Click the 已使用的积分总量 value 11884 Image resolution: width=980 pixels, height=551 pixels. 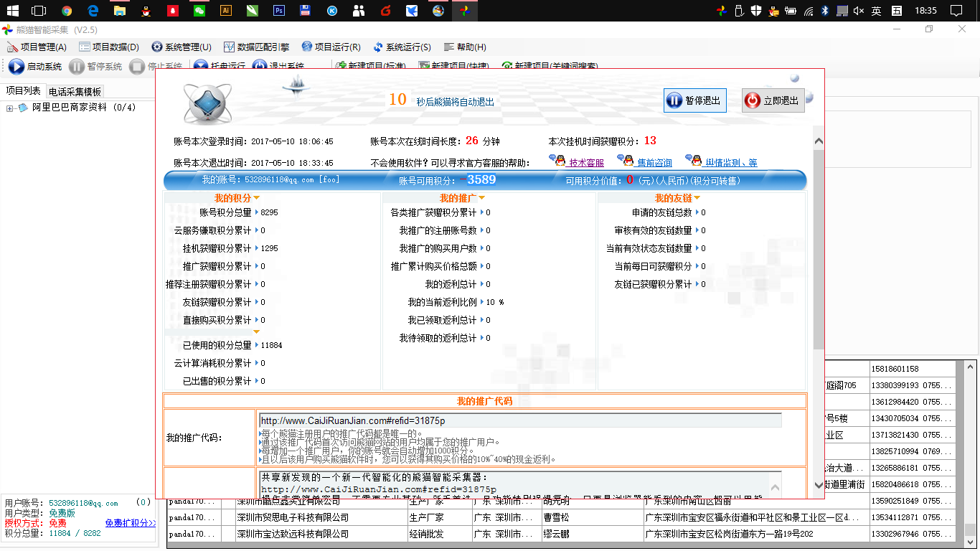pyautogui.click(x=272, y=345)
